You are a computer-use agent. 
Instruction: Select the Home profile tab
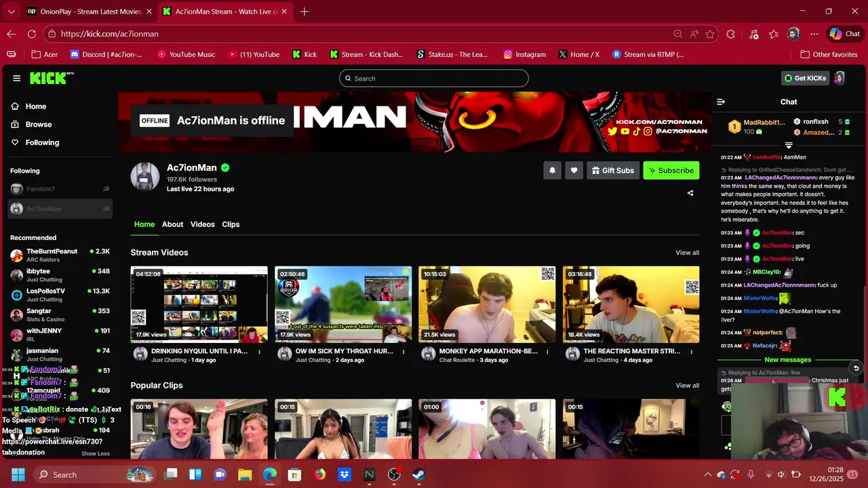point(144,224)
